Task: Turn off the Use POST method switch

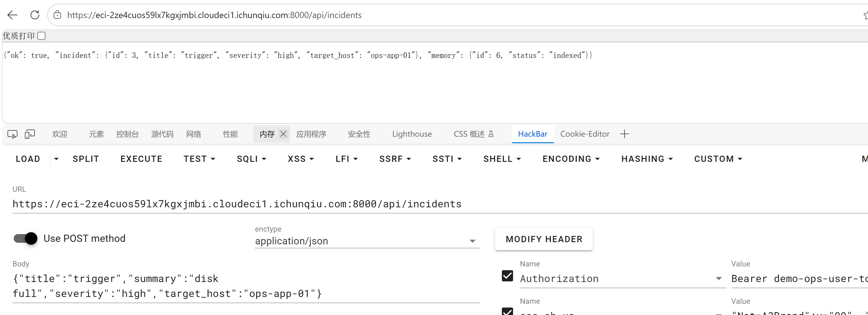Action: 26,238
